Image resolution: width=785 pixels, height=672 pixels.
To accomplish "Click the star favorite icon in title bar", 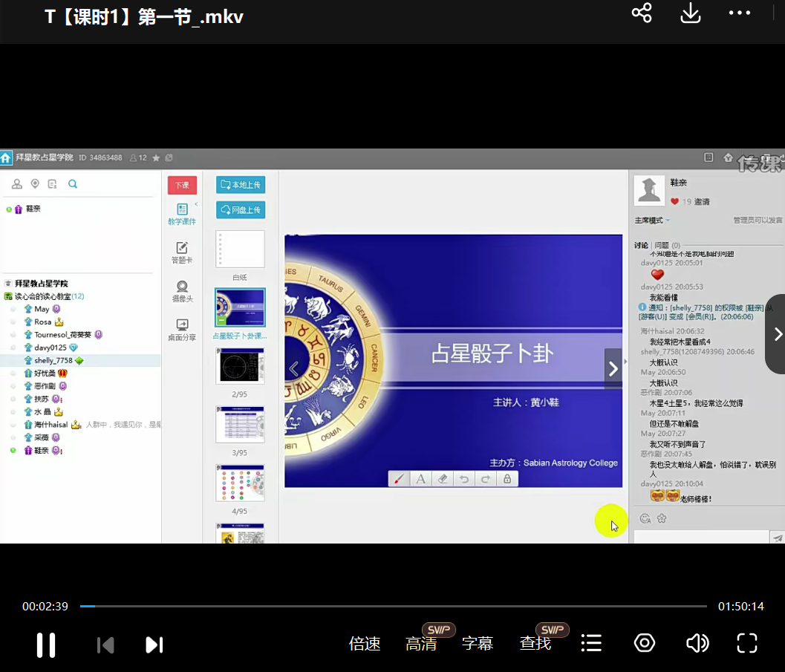I will pyautogui.click(x=156, y=158).
